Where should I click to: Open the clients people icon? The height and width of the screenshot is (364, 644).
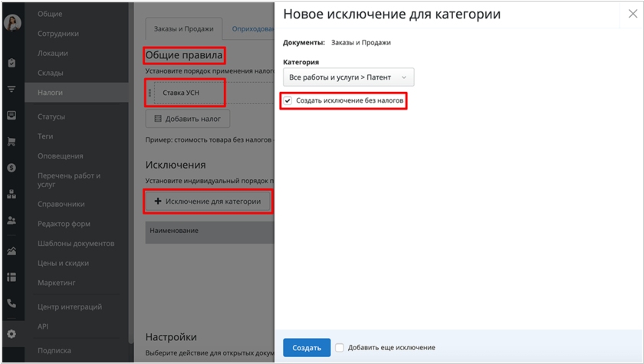11,220
